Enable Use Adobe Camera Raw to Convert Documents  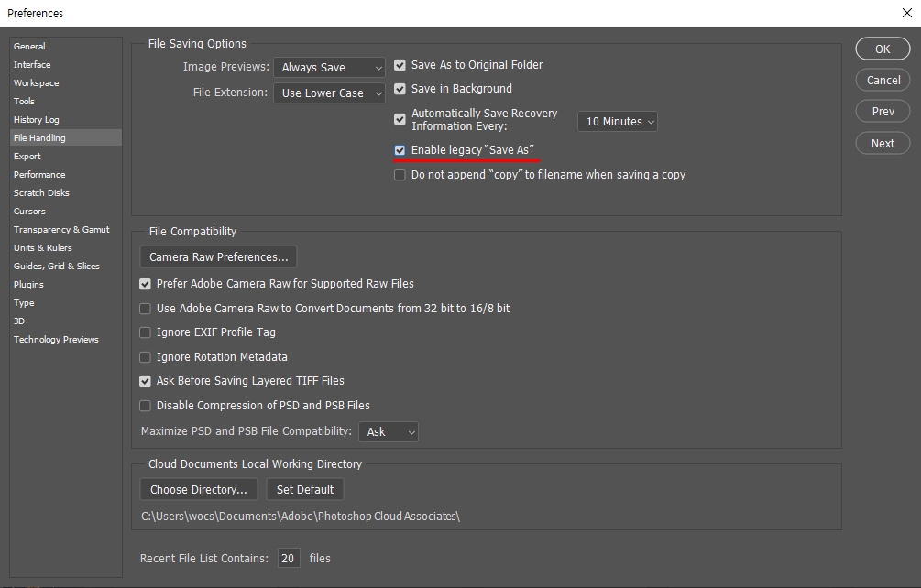145,309
